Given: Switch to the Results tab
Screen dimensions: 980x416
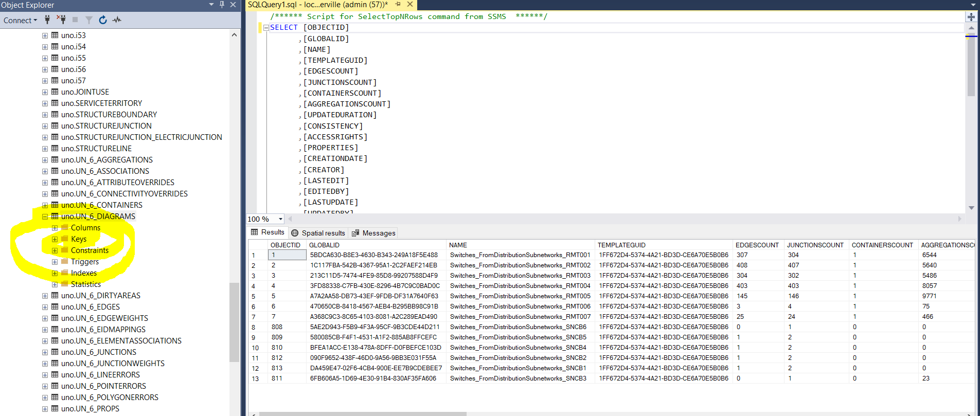Looking at the screenshot, I should tap(268, 232).
